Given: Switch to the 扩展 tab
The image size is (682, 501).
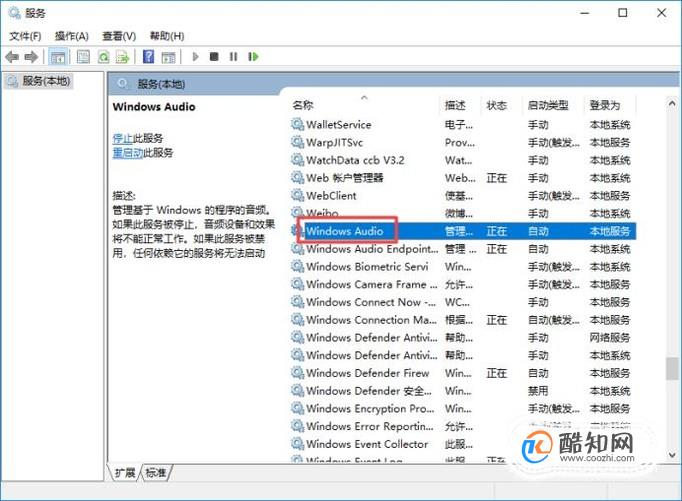Looking at the screenshot, I should 125,473.
